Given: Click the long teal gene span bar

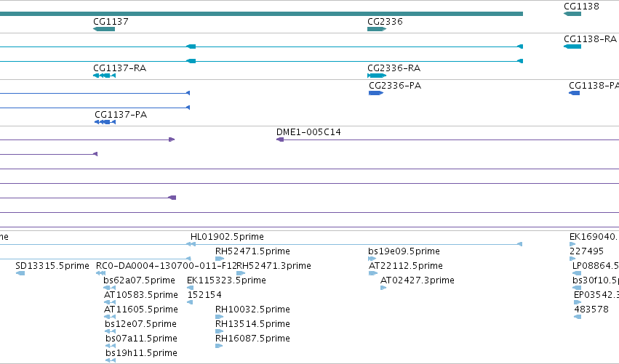Looking at the screenshot, I should click(x=261, y=14).
